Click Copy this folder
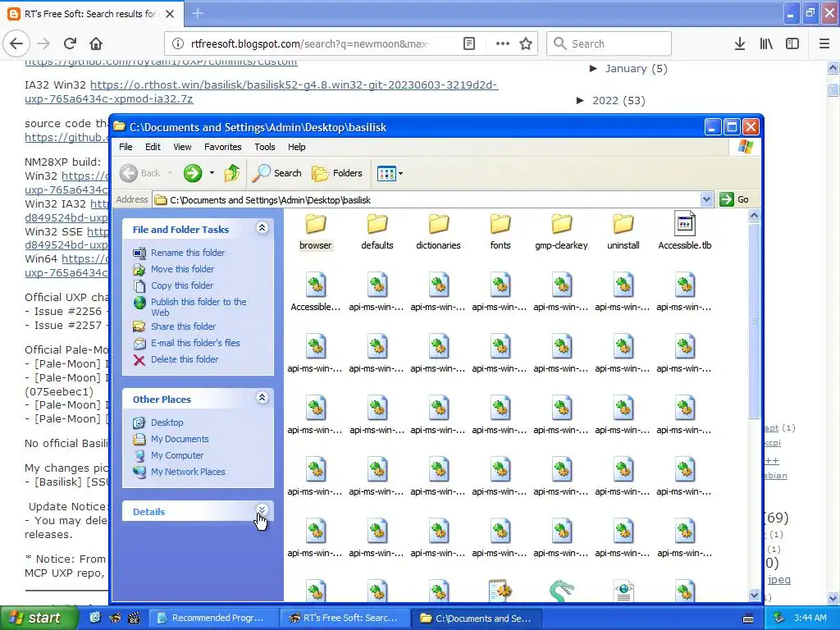This screenshot has width=840, height=630. 182,285
